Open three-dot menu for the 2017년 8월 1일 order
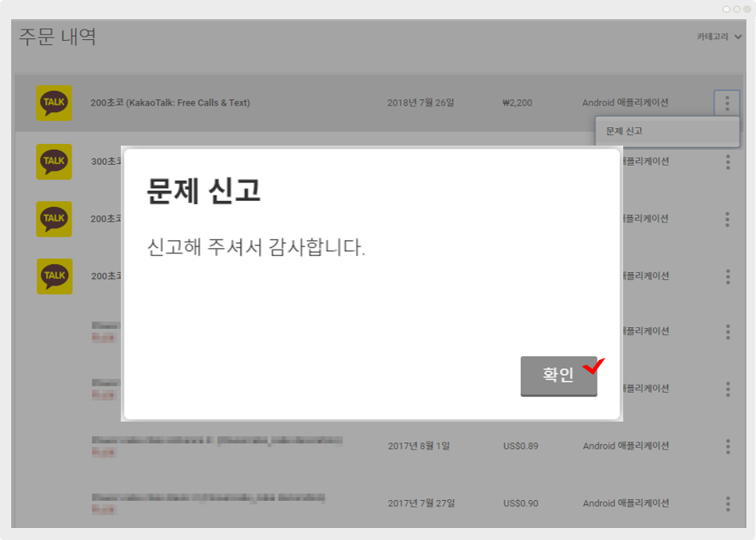Viewport: 756px width, 540px height. tap(727, 446)
